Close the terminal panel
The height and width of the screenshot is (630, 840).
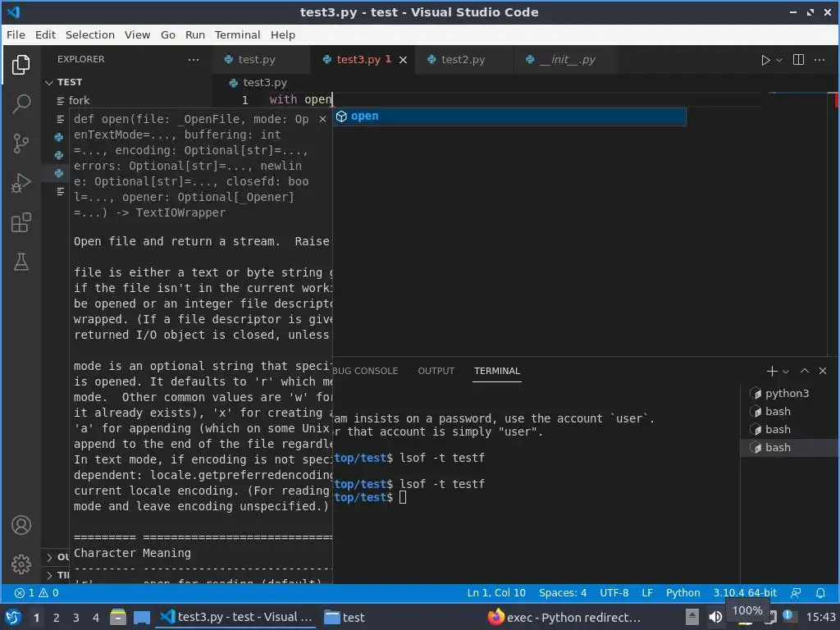click(823, 371)
